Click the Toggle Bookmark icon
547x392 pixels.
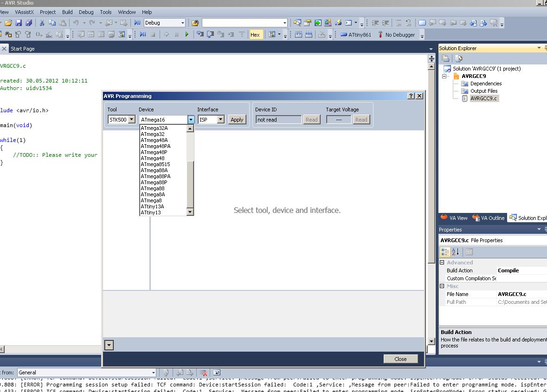pos(422,23)
